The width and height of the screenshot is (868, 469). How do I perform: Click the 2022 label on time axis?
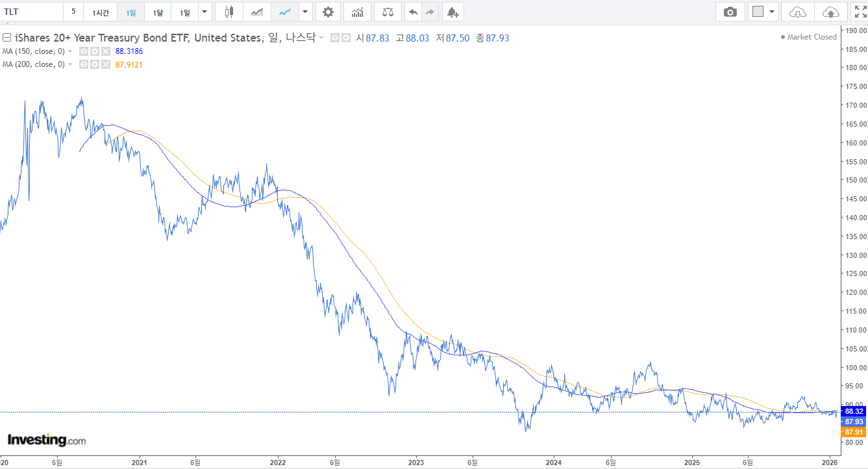click(x=278, y=463)
